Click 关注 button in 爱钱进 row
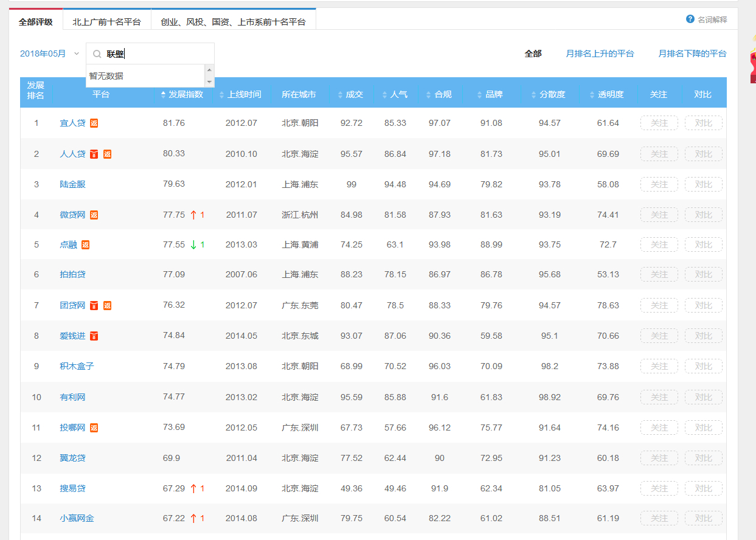Screen dimensions: 756x540 (659, 336)
